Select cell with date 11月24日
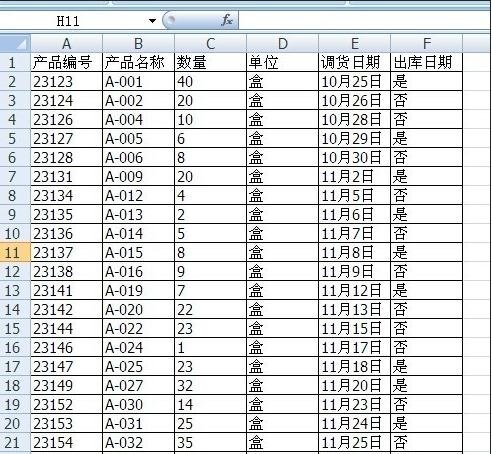Viewport: 492px width, 454px height. 355,423
